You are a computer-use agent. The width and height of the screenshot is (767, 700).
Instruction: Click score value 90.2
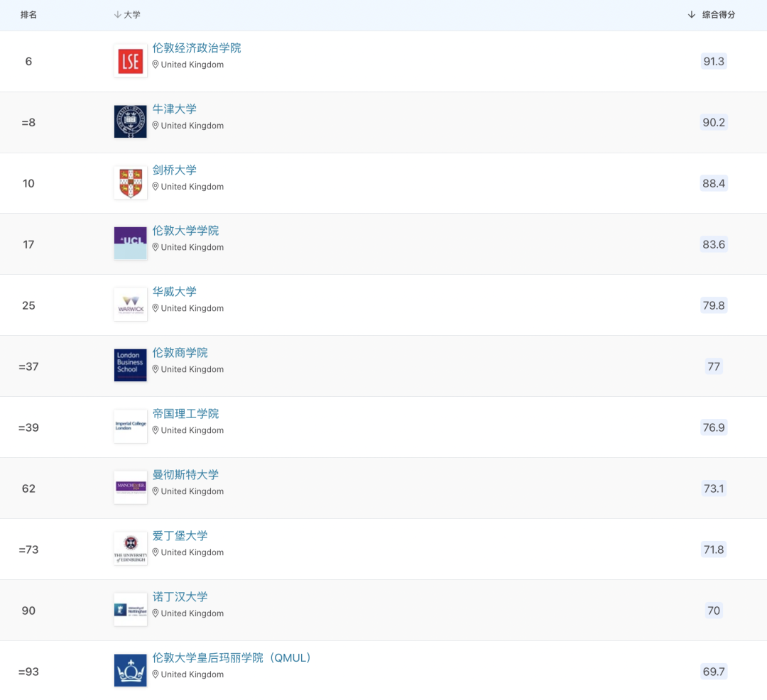coord(714,122)
